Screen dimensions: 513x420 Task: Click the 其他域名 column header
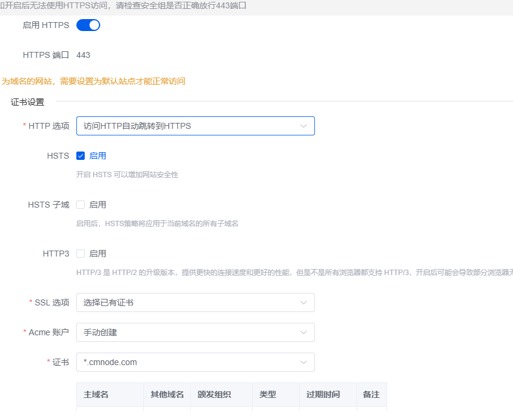[x=167, y=395]
